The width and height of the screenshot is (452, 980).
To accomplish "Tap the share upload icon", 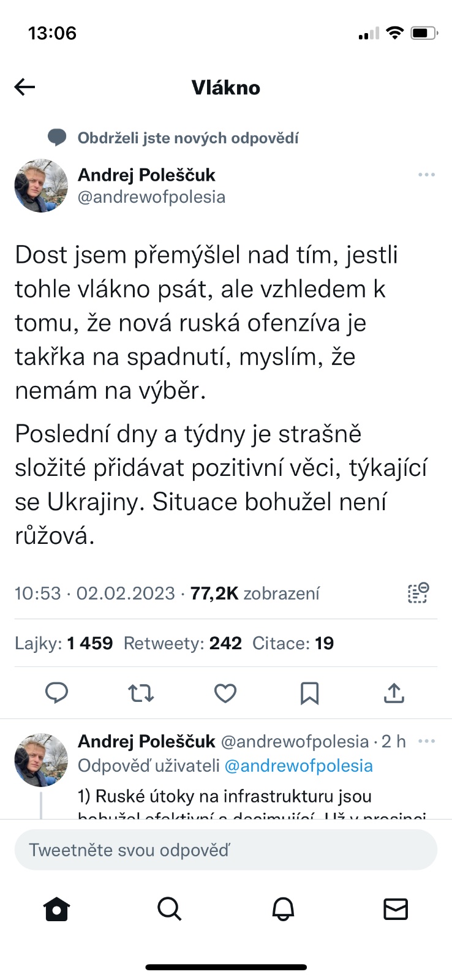I will [x=394, y=693].
